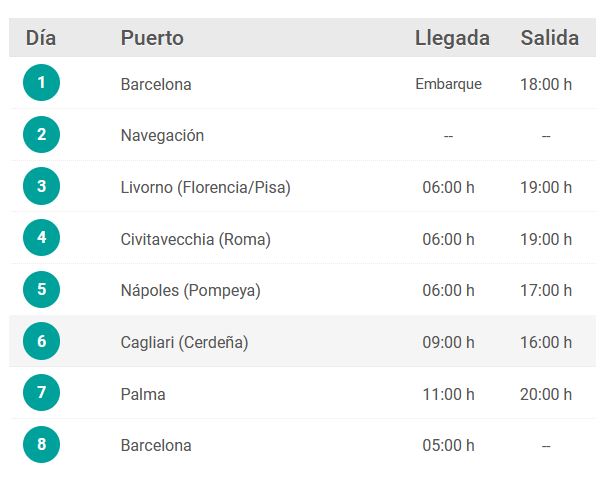Click the day 2 circle badge
The image size is (607, 489).
coord(41,134)
